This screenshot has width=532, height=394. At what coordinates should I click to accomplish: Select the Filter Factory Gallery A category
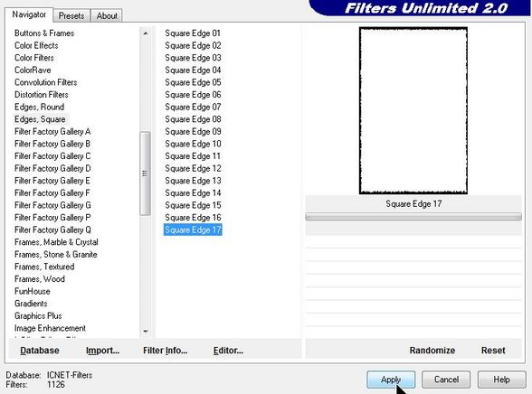[x=52, y=131]
